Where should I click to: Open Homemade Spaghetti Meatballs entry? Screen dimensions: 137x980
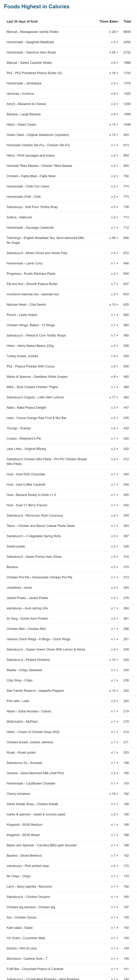68,42
